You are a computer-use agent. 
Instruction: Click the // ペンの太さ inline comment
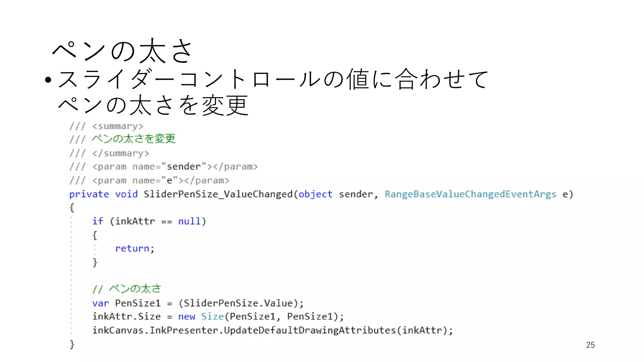click(127, 289)
